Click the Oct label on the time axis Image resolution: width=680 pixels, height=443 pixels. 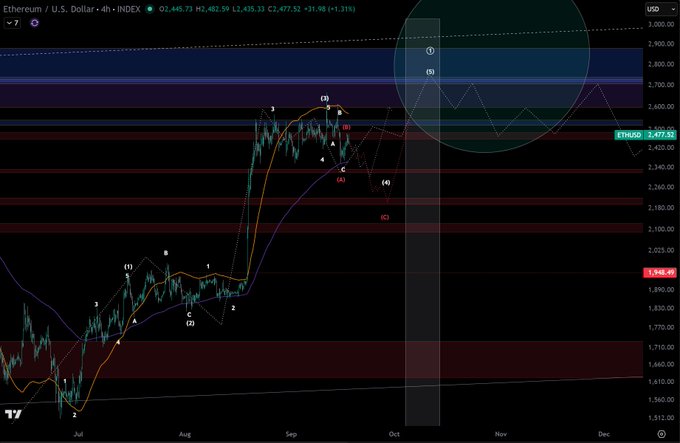click(394, 434)
